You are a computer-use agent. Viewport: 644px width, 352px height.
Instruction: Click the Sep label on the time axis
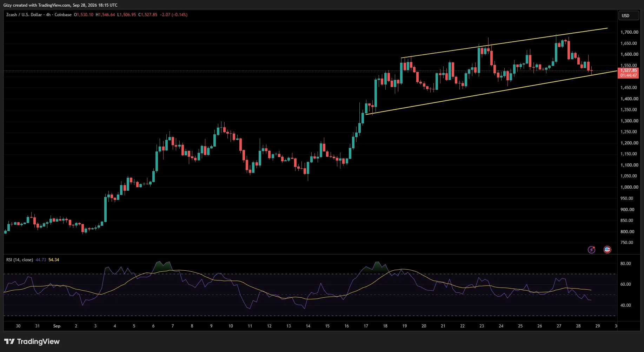coord(57,326)
